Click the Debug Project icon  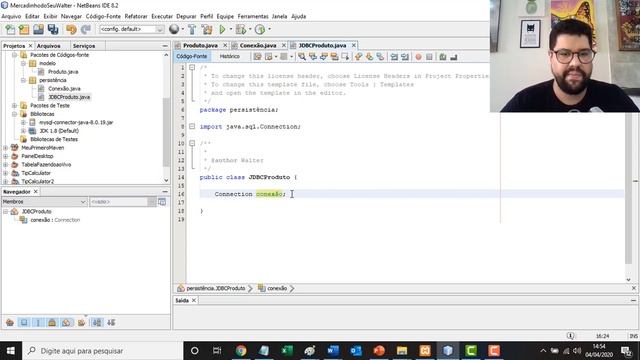pos(240,29)
